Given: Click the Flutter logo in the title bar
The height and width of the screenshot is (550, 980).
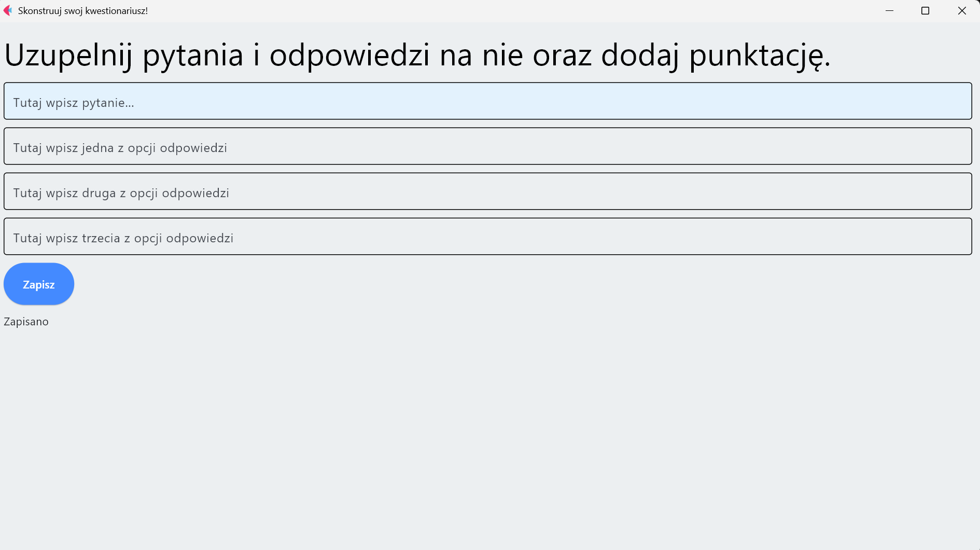Looking at the screenshot, I should pos(8,10).
